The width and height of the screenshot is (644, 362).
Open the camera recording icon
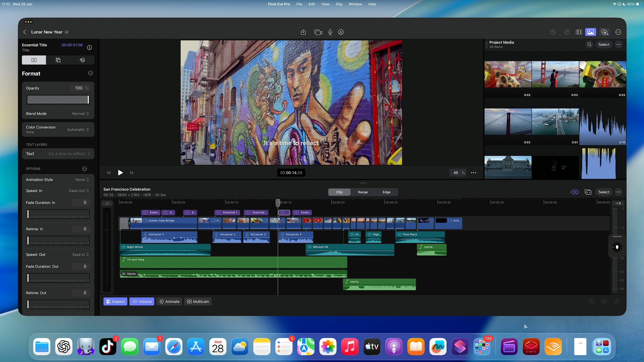pos(318,32)
